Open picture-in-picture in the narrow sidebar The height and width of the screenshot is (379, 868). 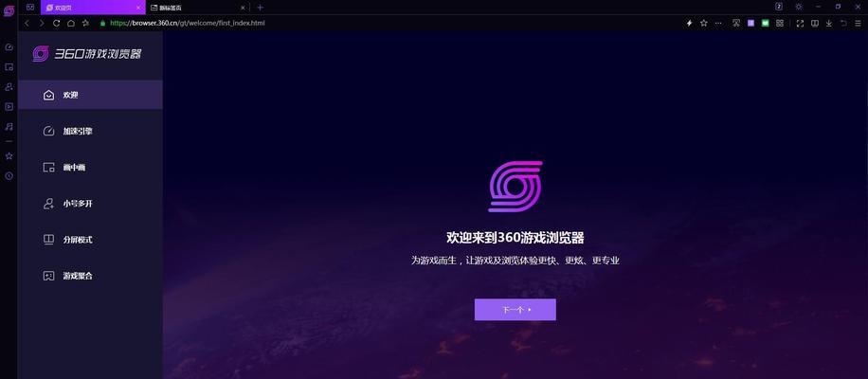[9, 67]
